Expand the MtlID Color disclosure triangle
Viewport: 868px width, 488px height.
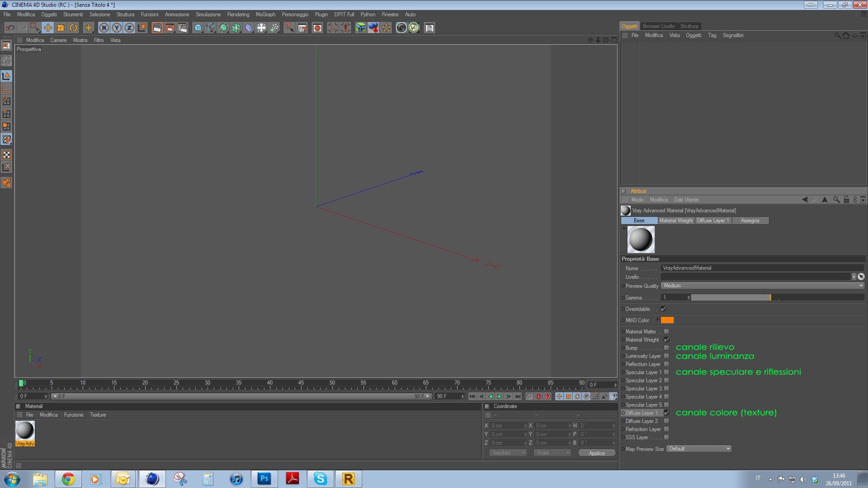[x=657, y=320]
